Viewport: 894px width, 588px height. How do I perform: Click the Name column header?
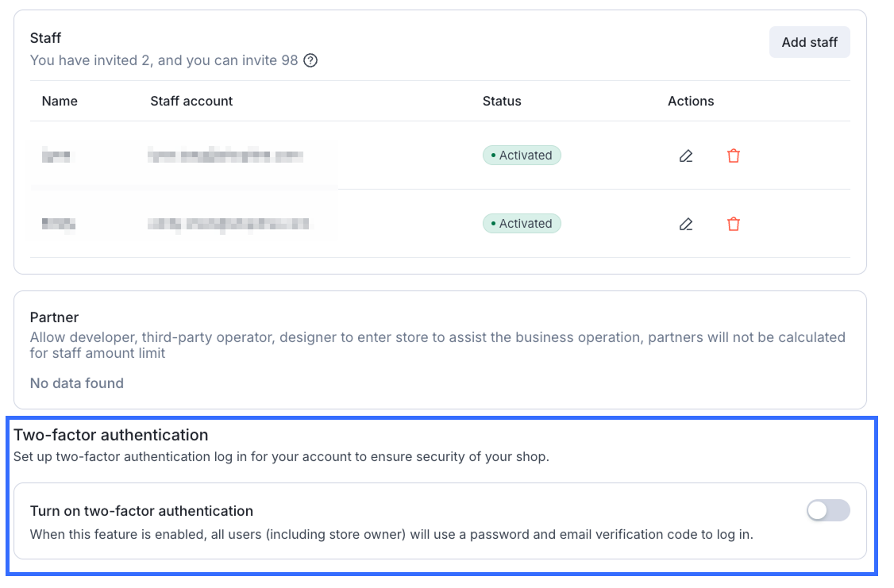click(60, 101)
